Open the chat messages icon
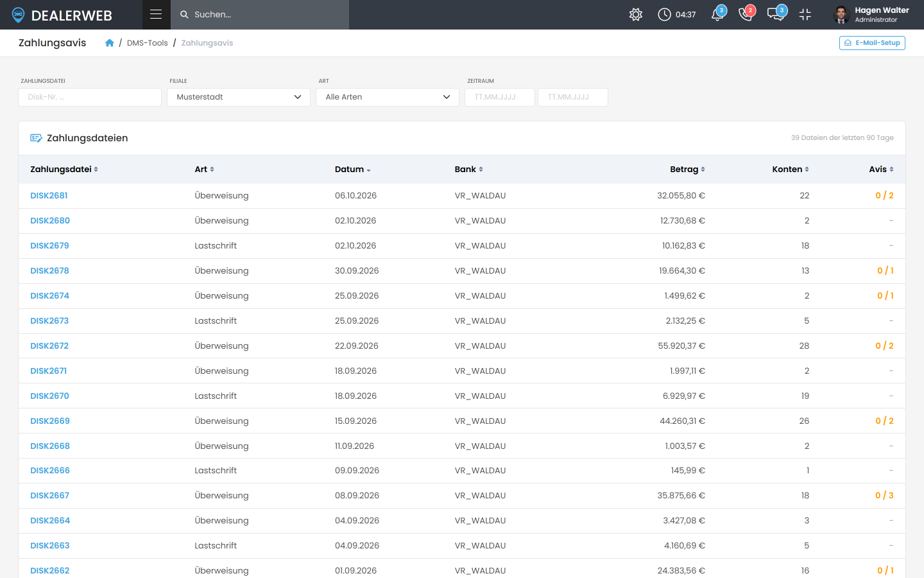The height and width of the screenshot is (578, 924). tap(775, 14)
